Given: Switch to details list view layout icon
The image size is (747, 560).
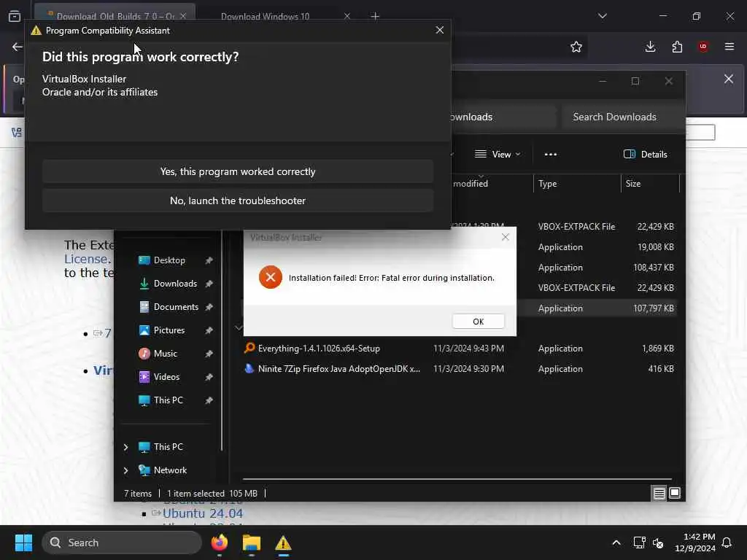Looking at the screenshot, I should point(659,494).
